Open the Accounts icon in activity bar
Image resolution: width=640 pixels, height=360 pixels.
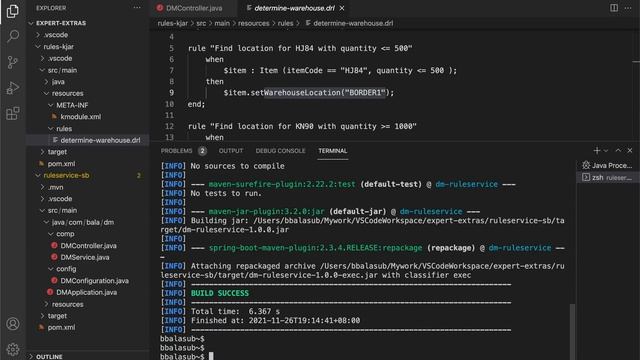point(13,324)
